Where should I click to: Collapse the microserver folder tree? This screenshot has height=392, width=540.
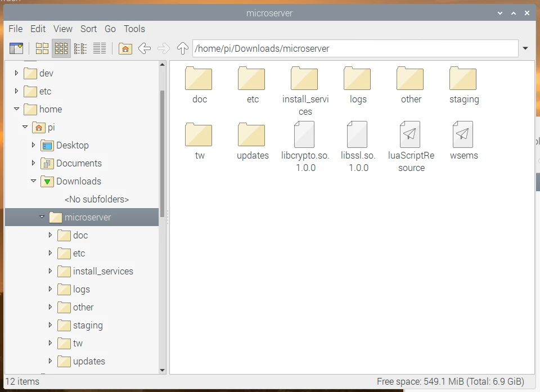pos(42,217)
